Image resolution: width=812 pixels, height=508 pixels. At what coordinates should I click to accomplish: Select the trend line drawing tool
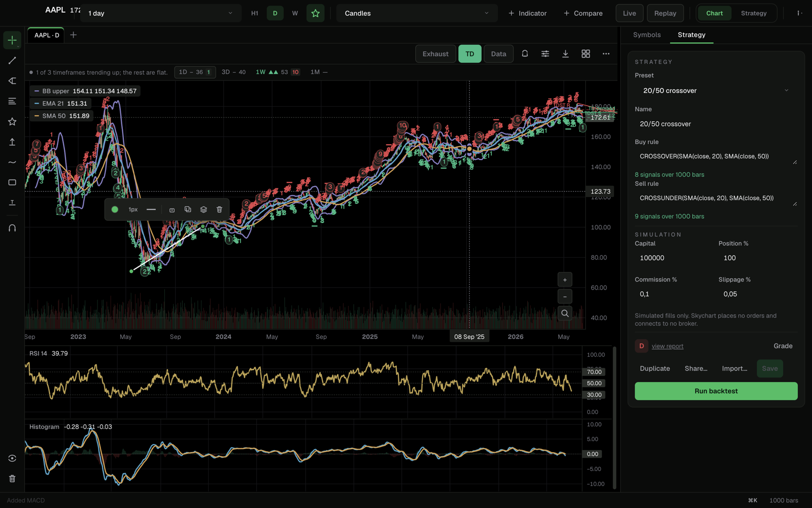(12, 60)
